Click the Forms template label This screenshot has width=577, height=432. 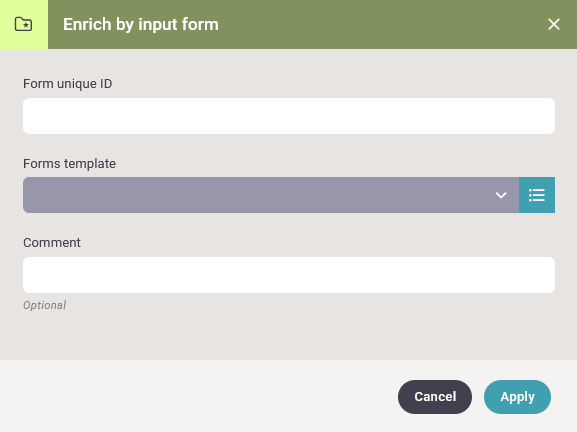coord(70,163)
